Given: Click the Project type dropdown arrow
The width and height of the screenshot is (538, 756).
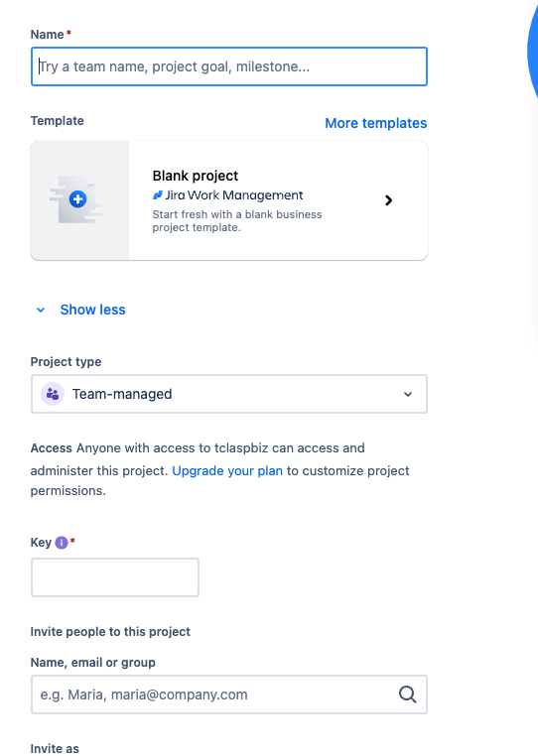Looking at the screenshot, I should pos(408,395).
